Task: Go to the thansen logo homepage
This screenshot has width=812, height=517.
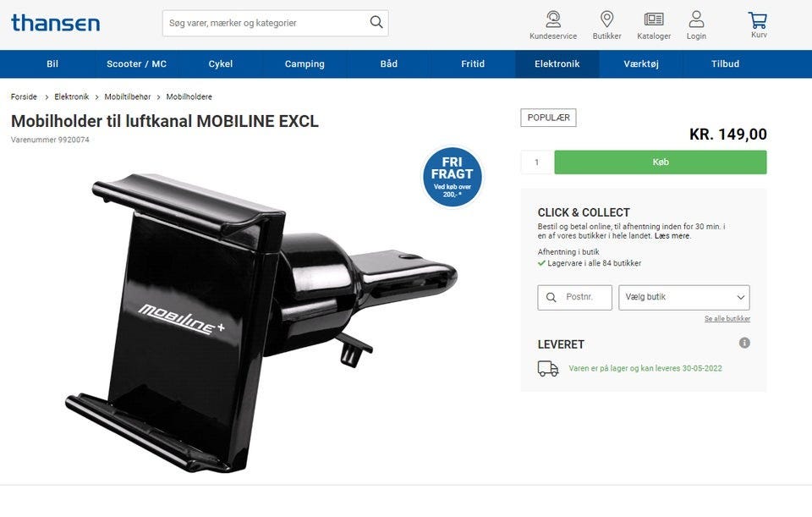Action: (x=56, y=23)
